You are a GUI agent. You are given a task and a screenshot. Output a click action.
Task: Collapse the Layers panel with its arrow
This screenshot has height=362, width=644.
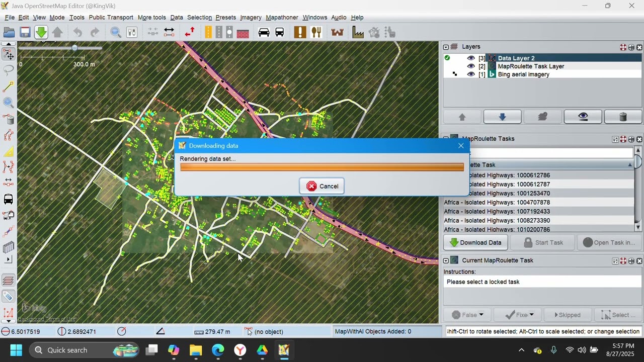click(446, 47)
